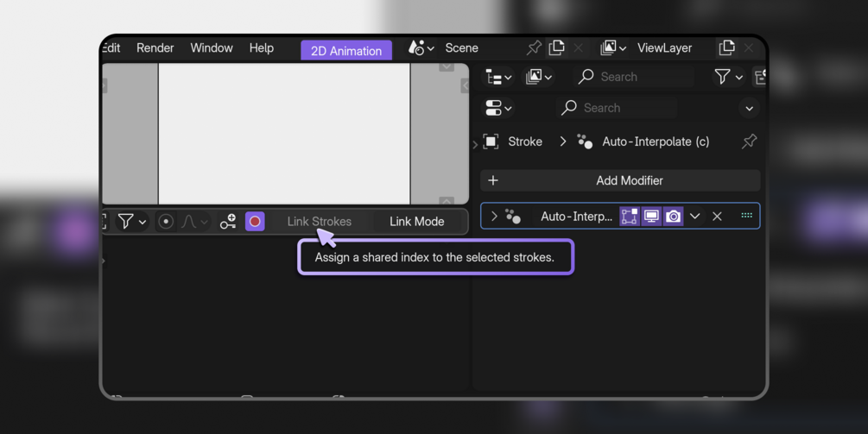This screenshot has width=868, height=434.
Task: Open the properties editor type dropdown
Action: [x=498, y=108]
